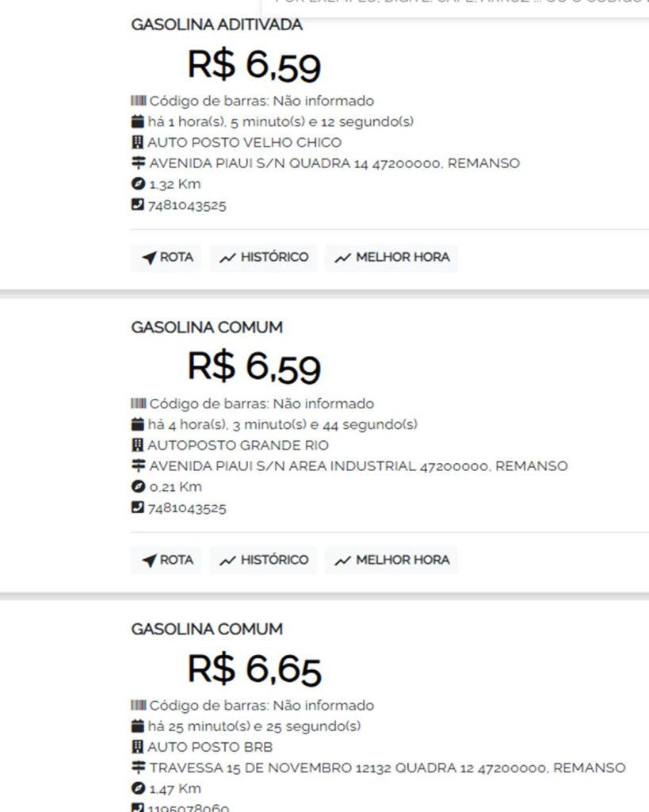Image resolution: width=649 pixels, height=812 pixels.
Task: Click building icon beside AUTO POSTO VELHO CHICO
Action: (138, 143)
